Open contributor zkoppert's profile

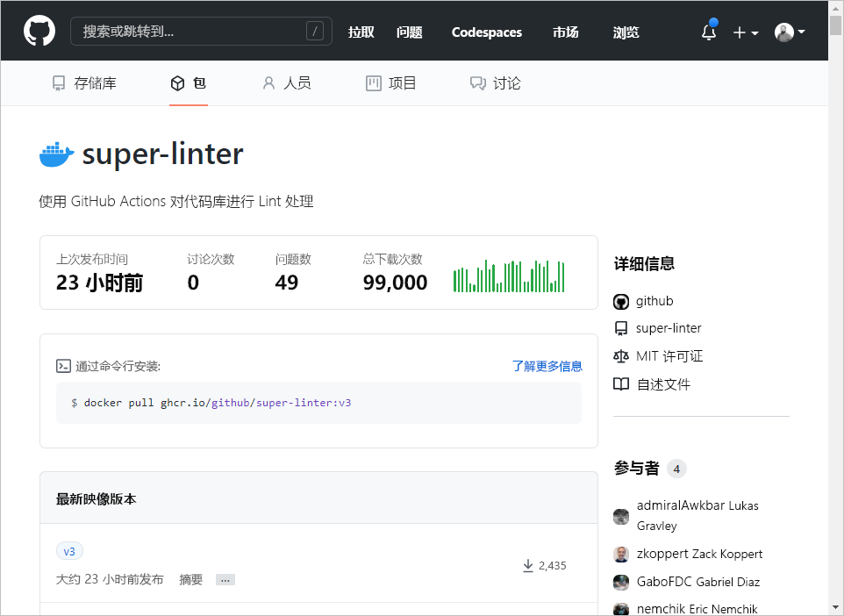(x=699, y=554)
